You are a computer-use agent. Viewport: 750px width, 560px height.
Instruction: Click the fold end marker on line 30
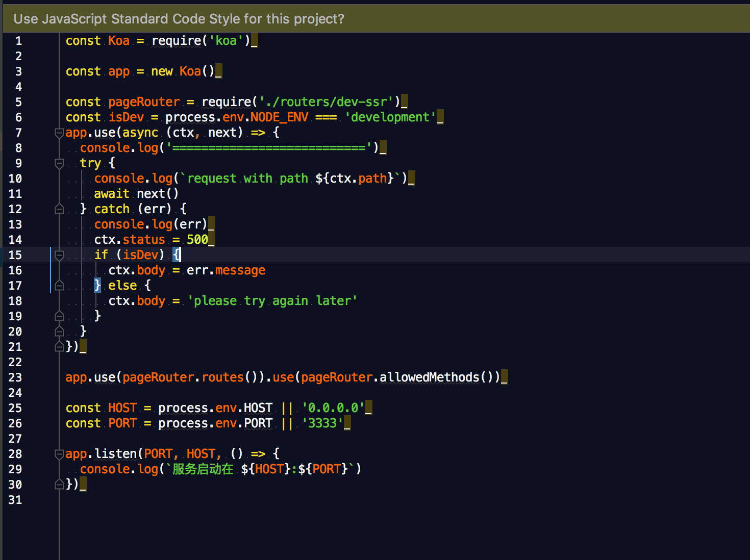59,485
